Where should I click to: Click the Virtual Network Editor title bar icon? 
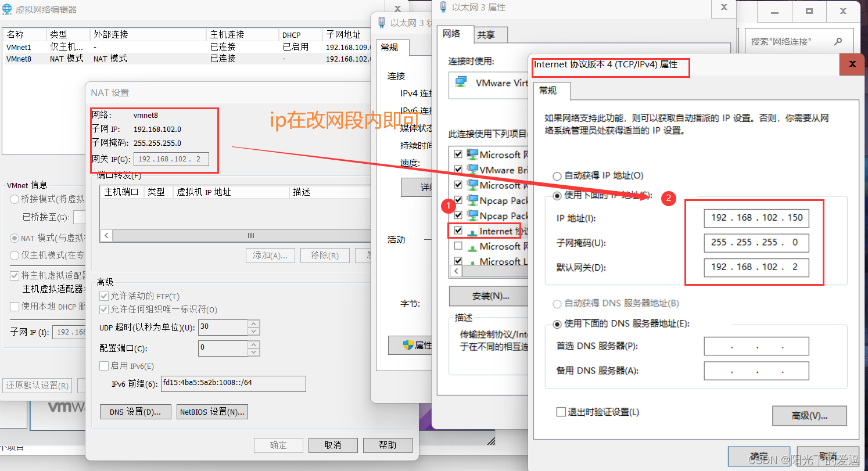click(8, 10)
